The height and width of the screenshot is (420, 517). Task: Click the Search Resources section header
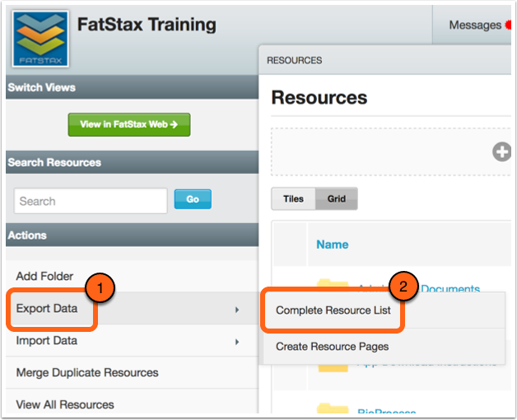pos(132,162)
